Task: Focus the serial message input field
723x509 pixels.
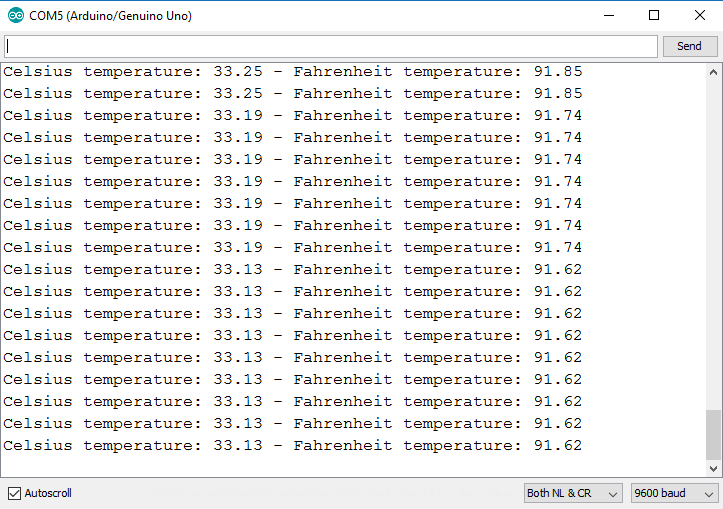Action: (330, 46)
